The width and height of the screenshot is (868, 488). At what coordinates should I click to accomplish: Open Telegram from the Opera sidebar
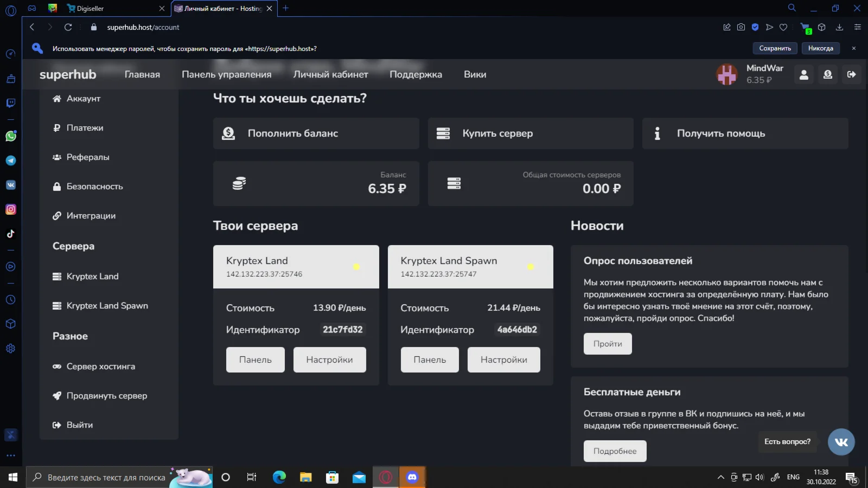10,160
